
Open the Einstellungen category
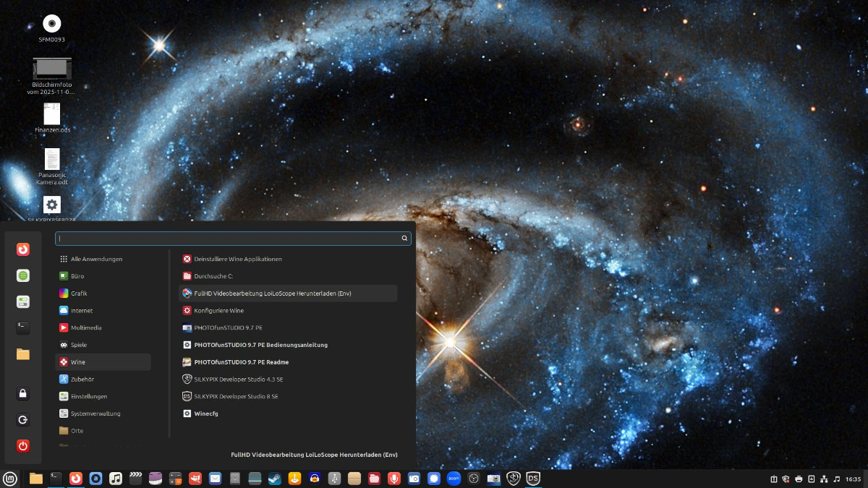[89, 396]
